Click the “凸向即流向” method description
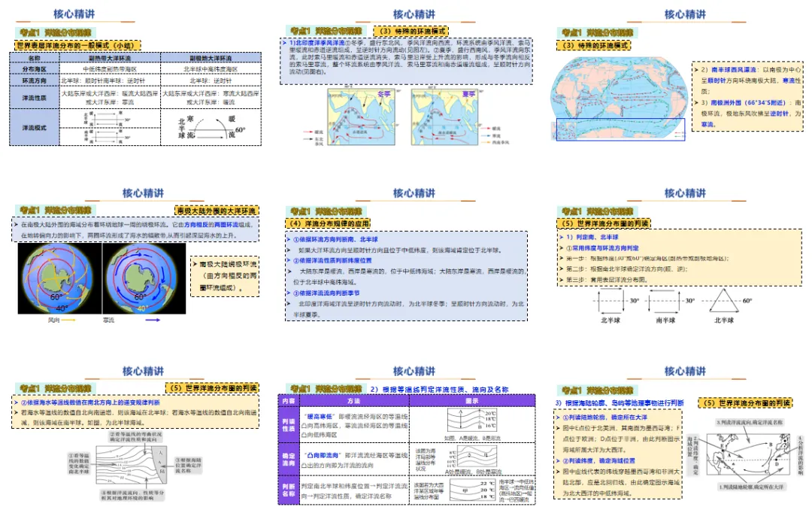Screen dimensions: 812x510 pos(354,460)
